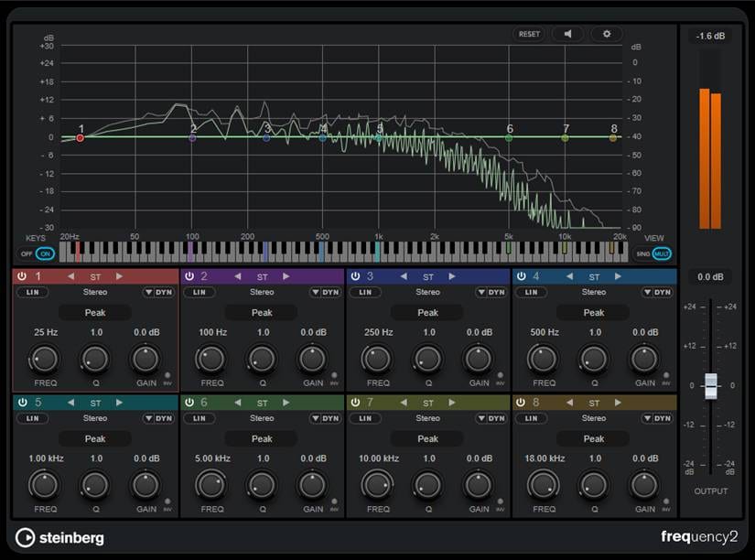Click the Steinberg logo

[59, 538]
